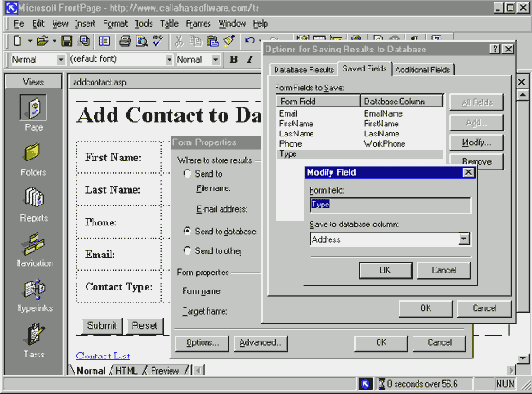Open the Table menu
The height and width of the screenshot is (394, 532).
click(169, 24)
